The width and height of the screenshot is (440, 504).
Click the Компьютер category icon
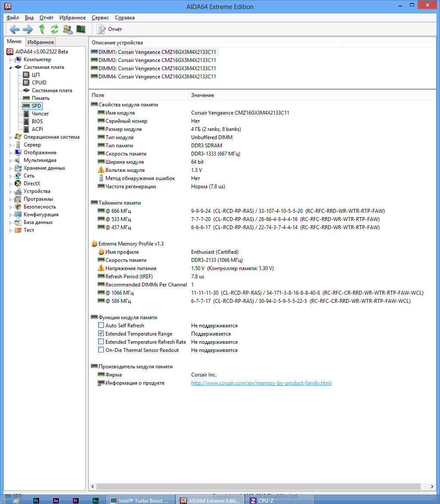[x=19, y=59]
